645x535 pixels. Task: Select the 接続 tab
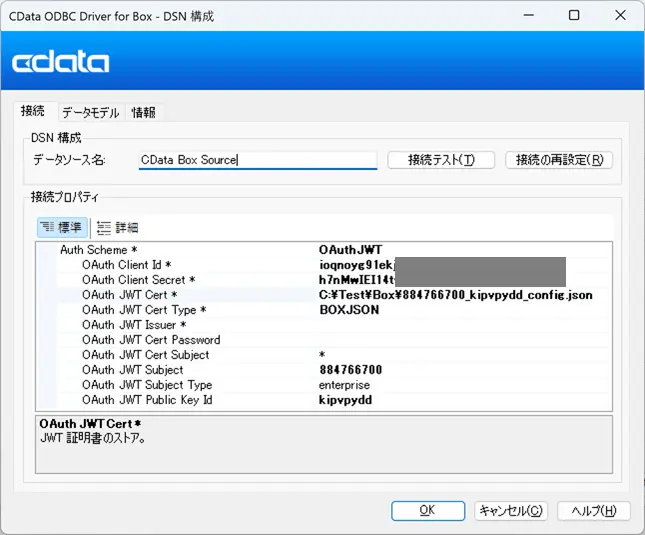pyautogui.click(x=33, y=112)
